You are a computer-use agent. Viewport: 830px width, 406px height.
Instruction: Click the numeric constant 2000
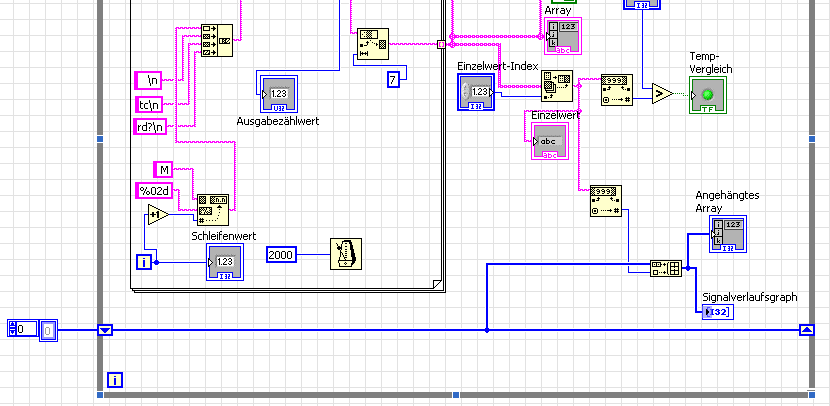pos(281,255)
